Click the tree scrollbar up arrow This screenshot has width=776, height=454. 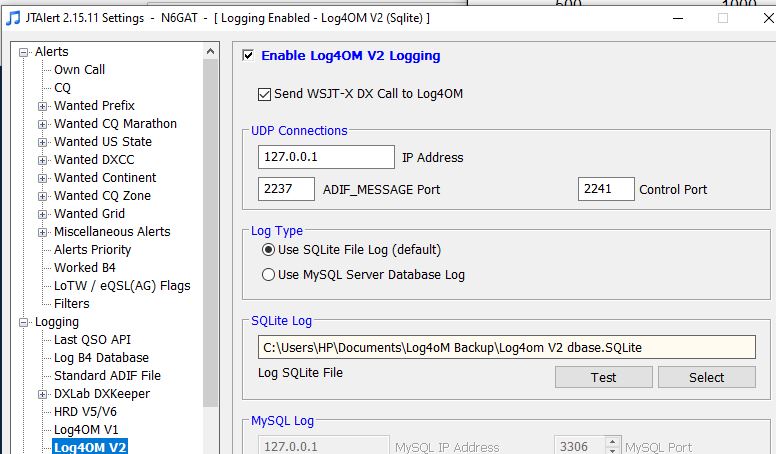210,51
